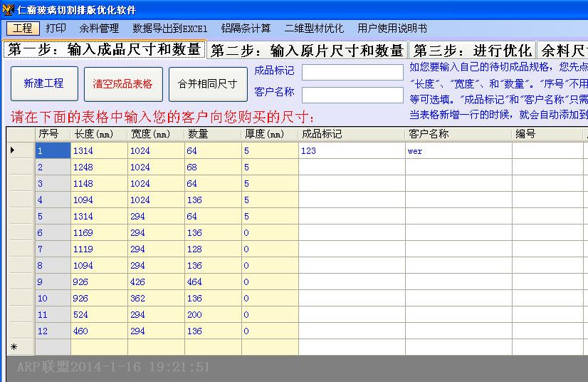The height and width of the screenshot is (382, 588).
Task: Click the 合并相同尺寸 button
Action: 208,84
